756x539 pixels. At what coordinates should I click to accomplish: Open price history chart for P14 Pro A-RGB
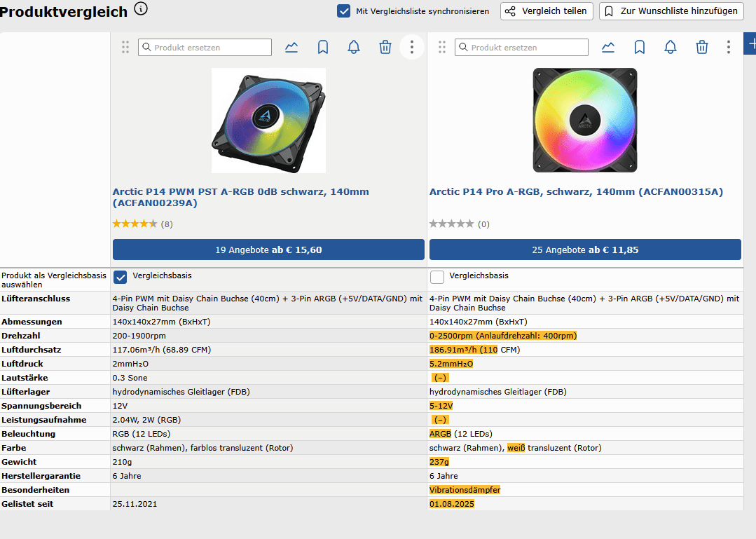608,47
